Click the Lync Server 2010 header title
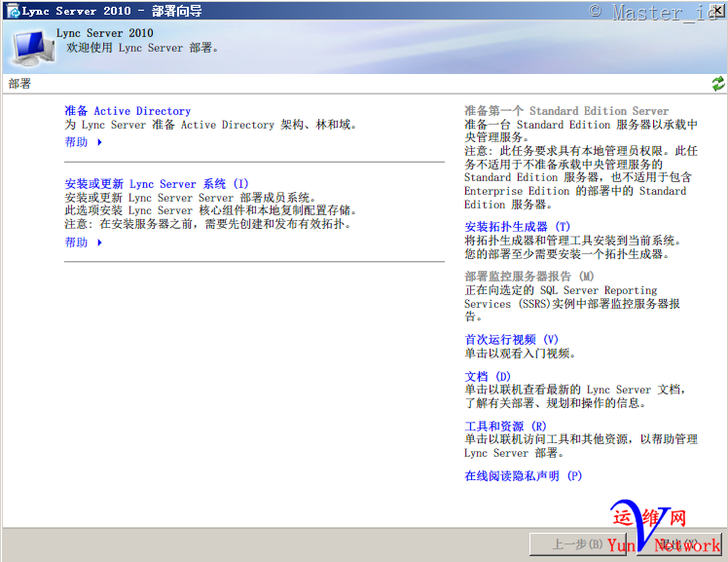This screenshot has height=562, width=728. [x=104, y=33]
